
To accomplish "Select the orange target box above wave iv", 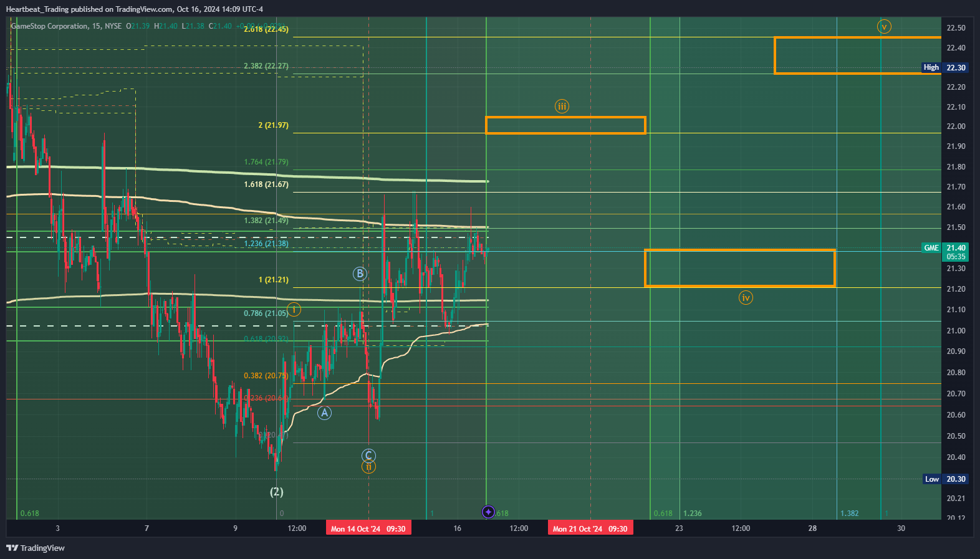I will tap(740, 268).
